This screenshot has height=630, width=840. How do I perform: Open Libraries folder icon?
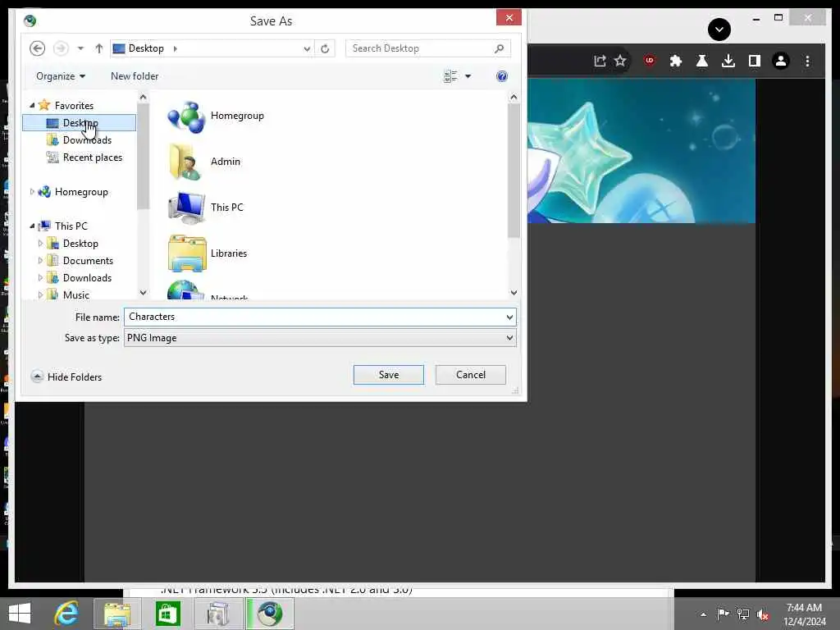(x=187, y=253)
